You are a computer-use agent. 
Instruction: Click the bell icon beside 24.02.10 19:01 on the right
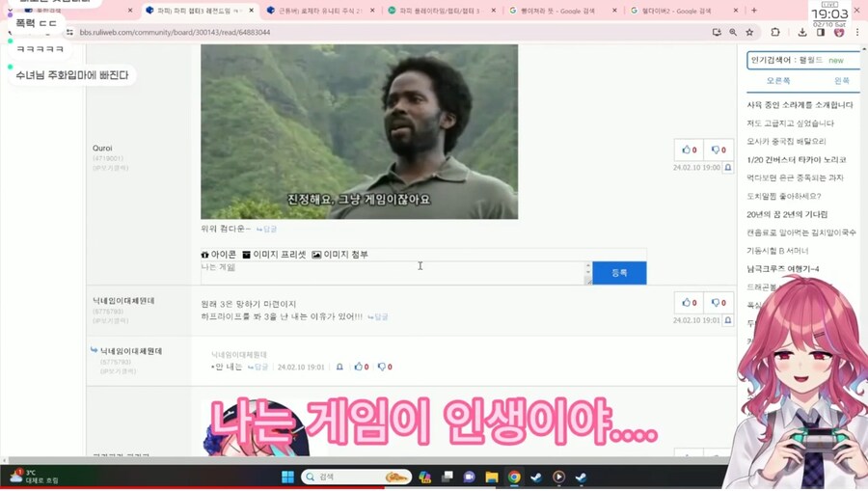point(728,320)
